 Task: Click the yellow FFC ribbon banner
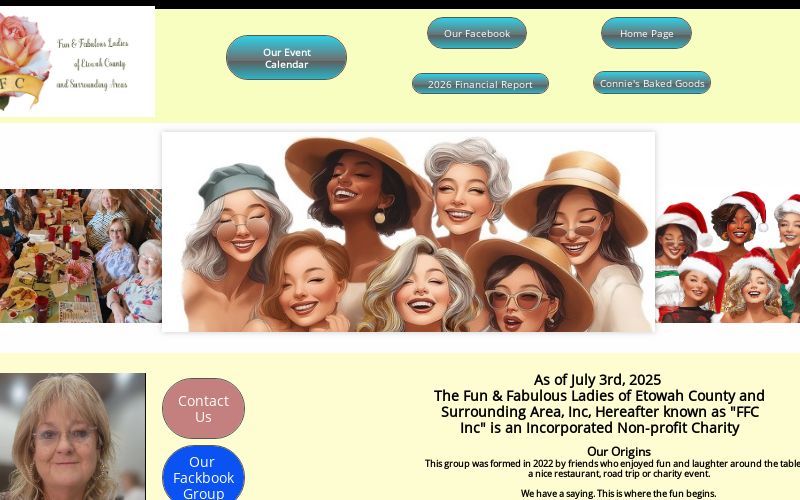click(x=20, y=87)
